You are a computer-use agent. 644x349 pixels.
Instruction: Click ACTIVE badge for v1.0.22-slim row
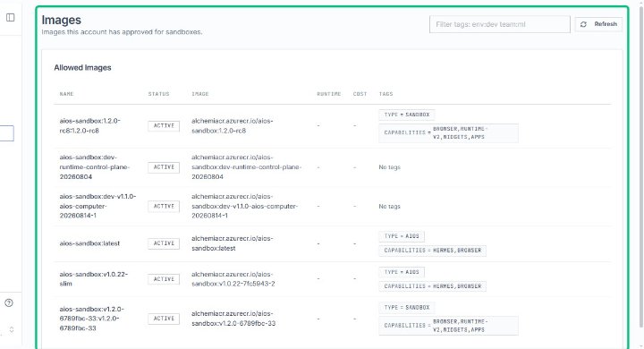tap(164, 279)
